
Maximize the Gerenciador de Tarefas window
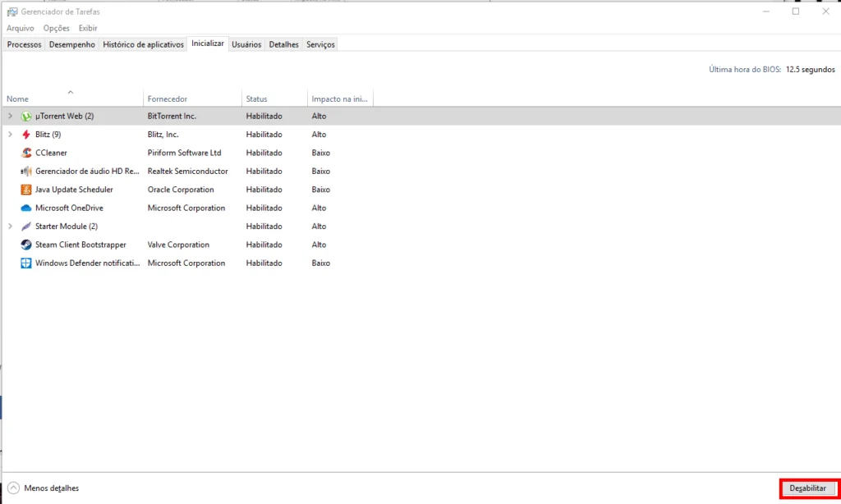(796, 11)
